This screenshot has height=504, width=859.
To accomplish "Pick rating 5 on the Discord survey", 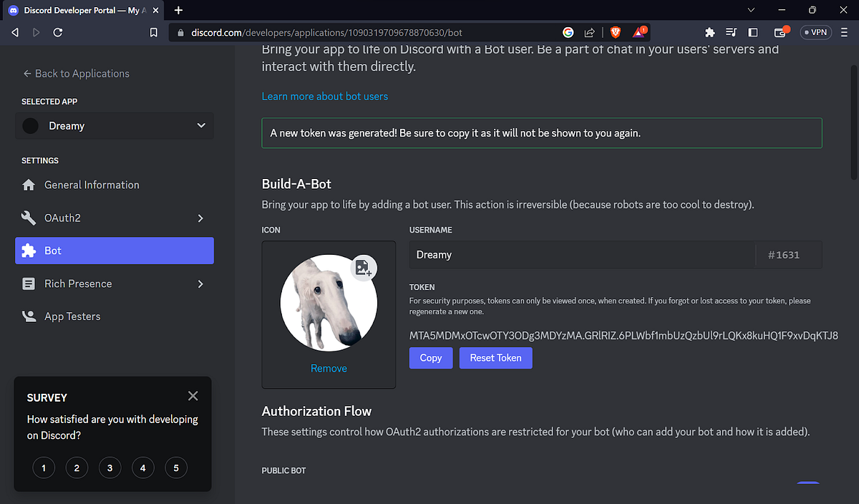I will [175, 467].
